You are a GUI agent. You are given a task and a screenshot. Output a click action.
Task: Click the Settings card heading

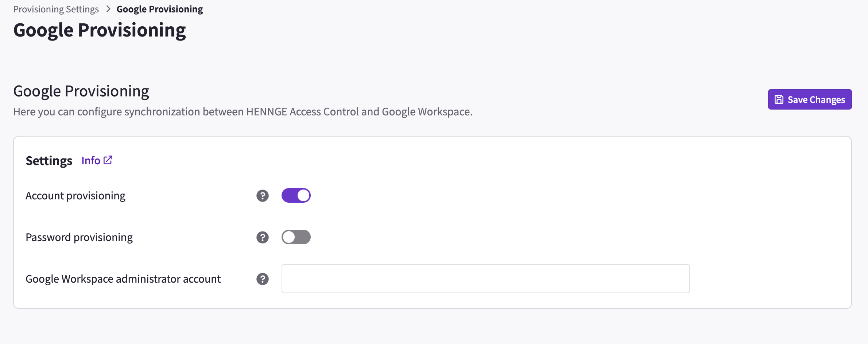click(49, 161)
